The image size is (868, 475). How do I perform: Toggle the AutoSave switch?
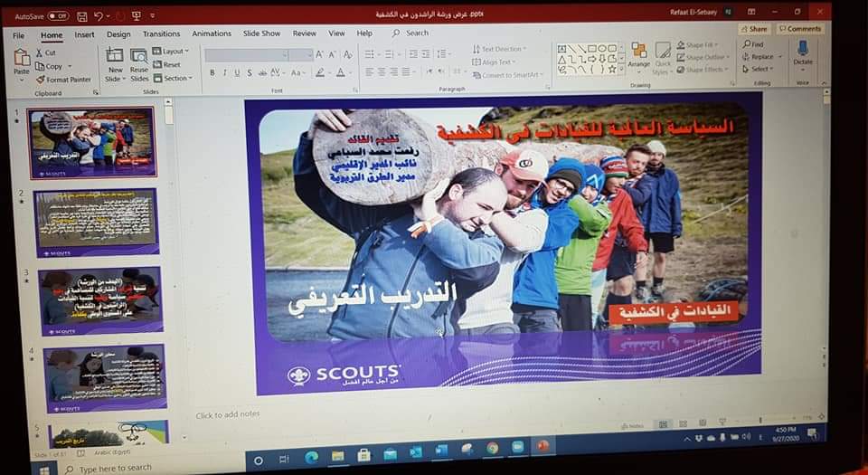point(57,16)
